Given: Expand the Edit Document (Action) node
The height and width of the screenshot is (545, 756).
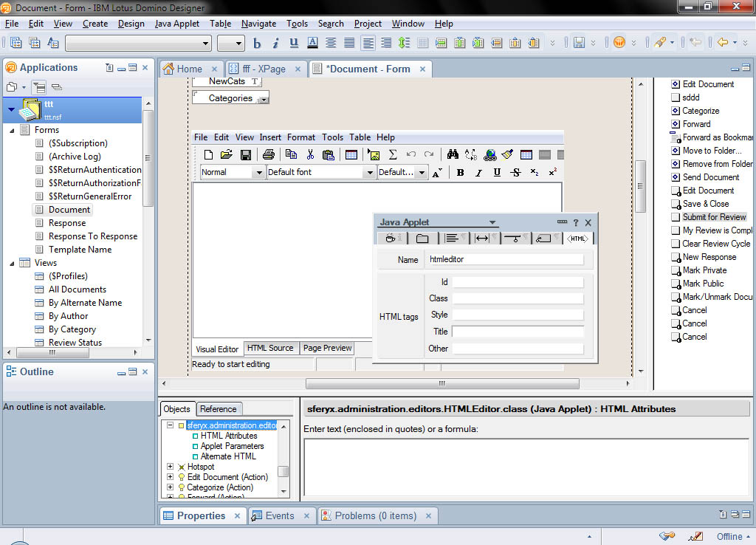Looking at the screenshot, I should pos(171,476).
